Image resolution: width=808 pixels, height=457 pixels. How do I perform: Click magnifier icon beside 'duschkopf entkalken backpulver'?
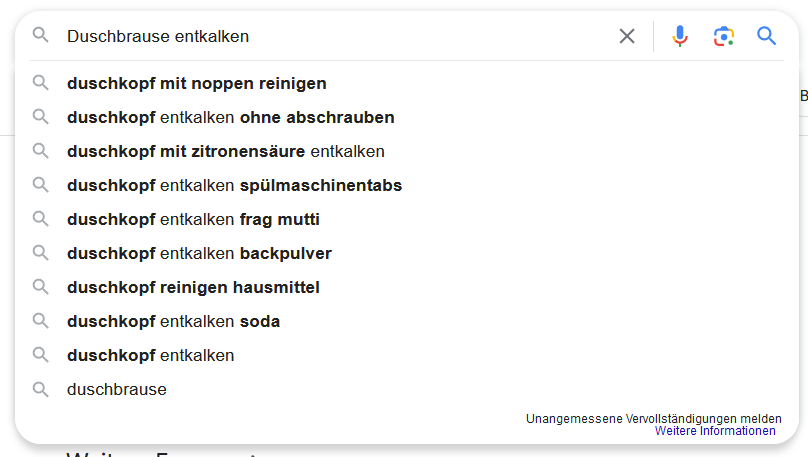[x=41, y=253]
